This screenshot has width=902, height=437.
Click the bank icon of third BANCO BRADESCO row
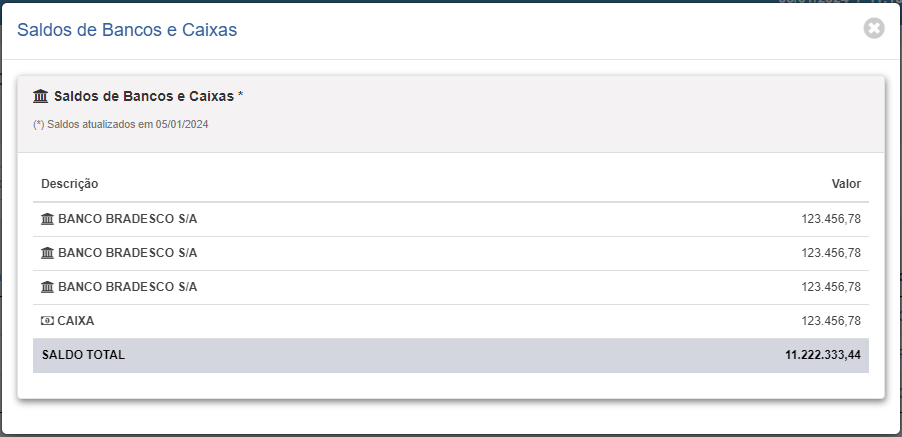click(x=47, y=287)
